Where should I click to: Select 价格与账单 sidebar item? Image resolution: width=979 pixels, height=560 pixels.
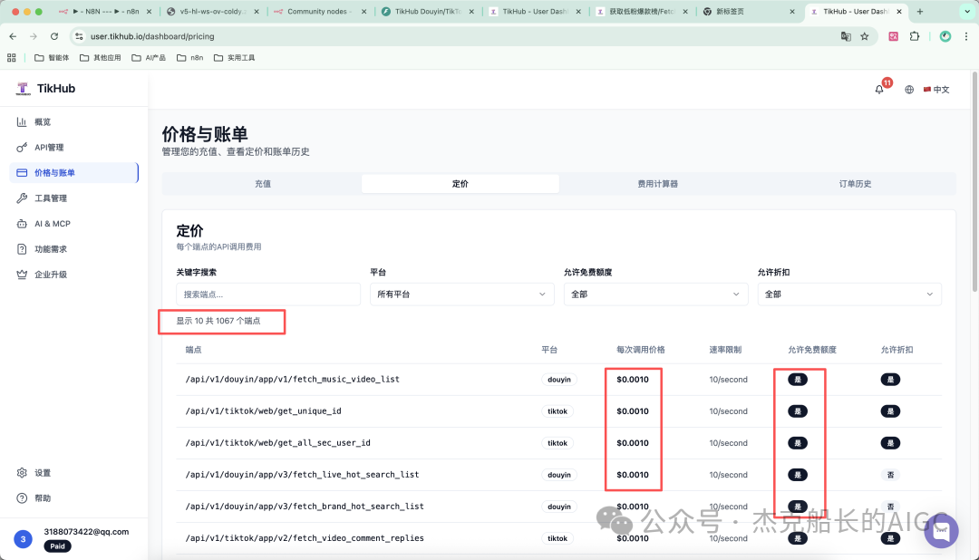click(x=73, y=173)
